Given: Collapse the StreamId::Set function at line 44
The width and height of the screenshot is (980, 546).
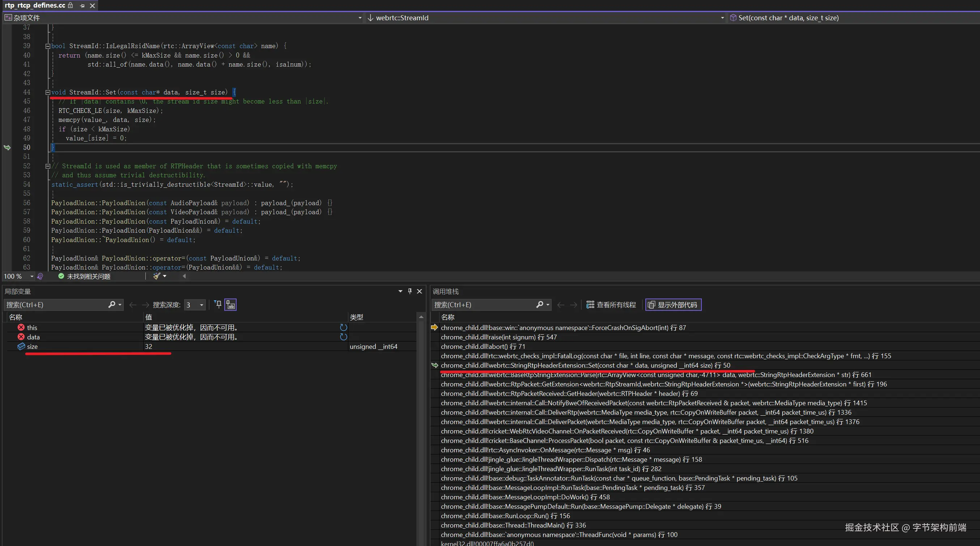Looking at the screenshot, I should coord(48,92).
